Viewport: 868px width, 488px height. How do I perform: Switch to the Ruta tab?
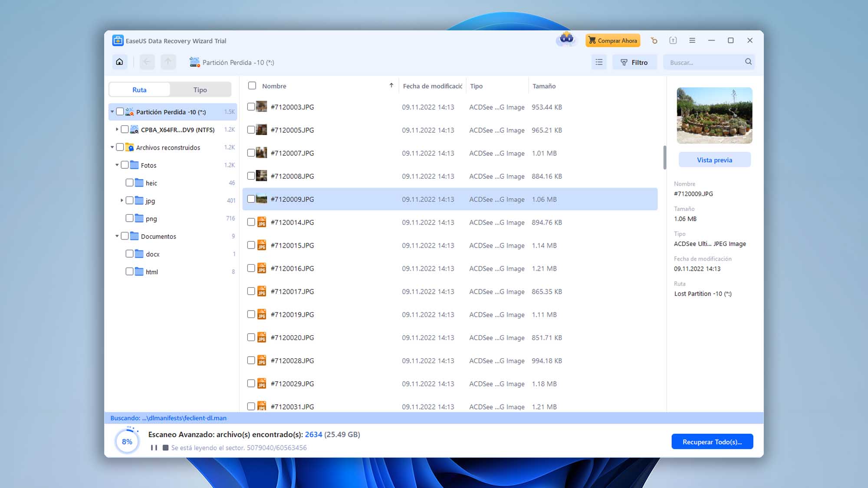click(139, 89)
